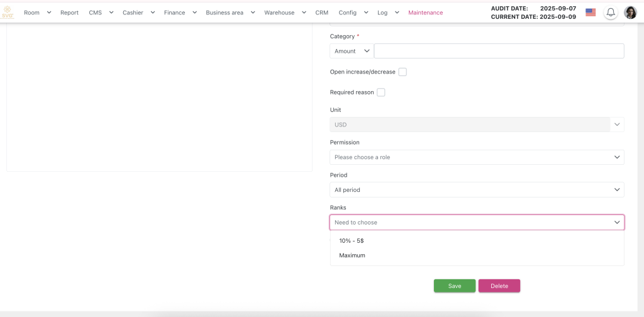Open the notifications bell
The image size is (644, 317).
[610, 13]
